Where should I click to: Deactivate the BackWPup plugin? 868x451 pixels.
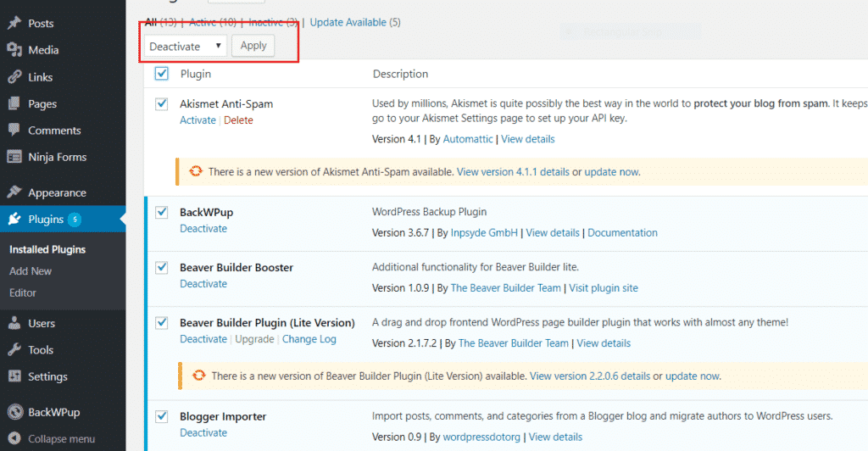click(203, 229)
